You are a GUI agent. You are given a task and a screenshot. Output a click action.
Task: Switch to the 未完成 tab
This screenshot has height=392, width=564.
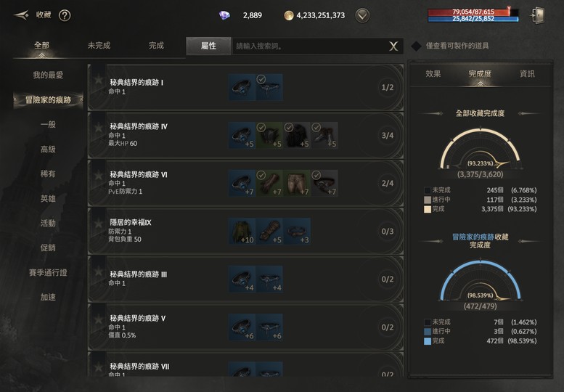(x=99, y=46)
